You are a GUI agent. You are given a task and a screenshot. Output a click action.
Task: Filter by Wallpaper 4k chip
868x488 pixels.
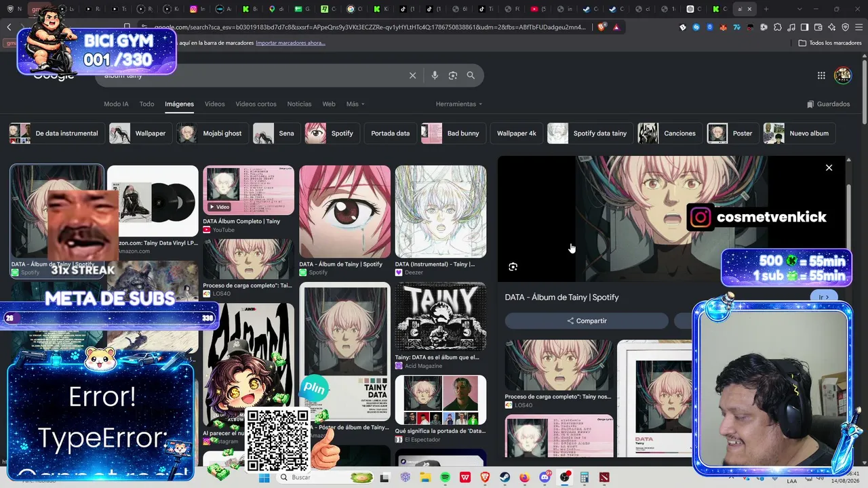coord(516,134)
